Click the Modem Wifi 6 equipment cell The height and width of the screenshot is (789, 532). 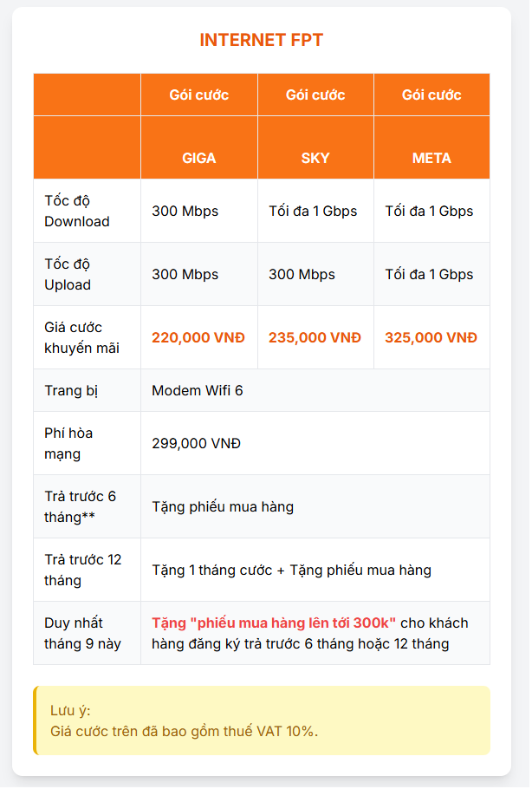click(x=198, y=390)
